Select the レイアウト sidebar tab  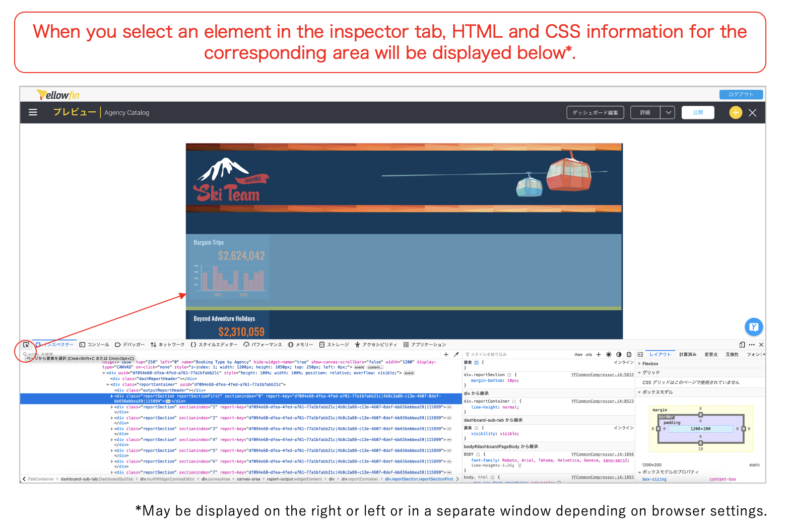660,355
